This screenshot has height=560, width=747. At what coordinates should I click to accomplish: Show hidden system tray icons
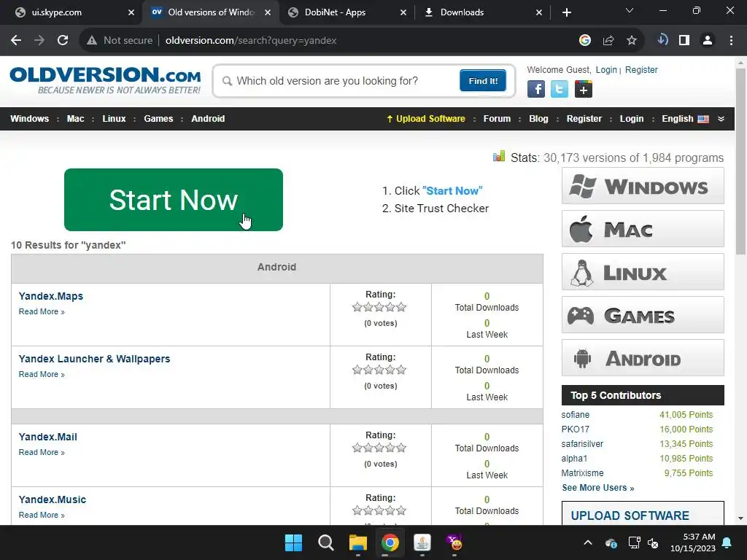588,542
